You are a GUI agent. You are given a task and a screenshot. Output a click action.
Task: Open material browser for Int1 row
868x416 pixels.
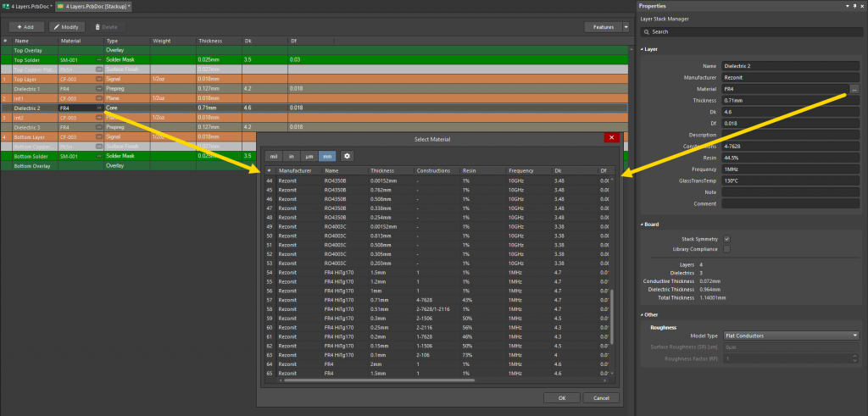(x=100, y=98)
